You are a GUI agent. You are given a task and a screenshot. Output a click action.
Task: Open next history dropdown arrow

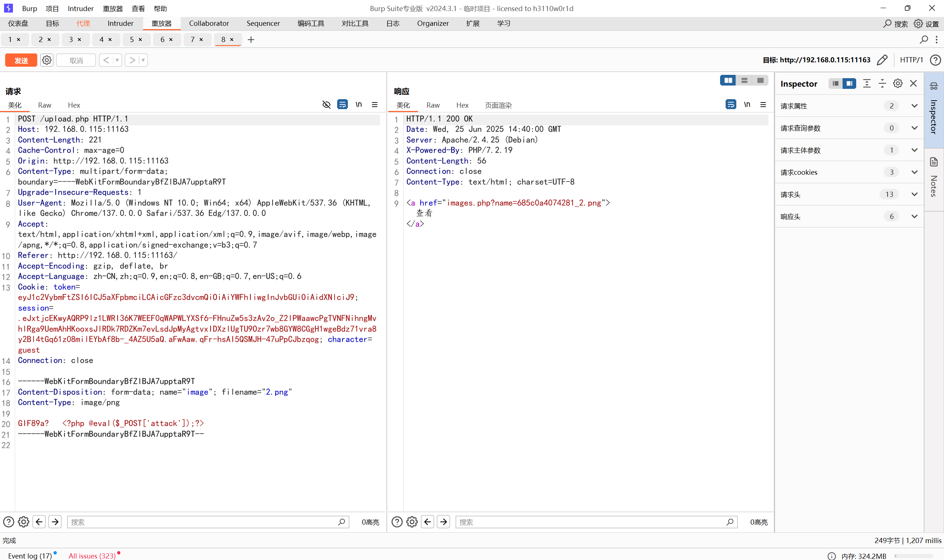[x=143, y=60]
